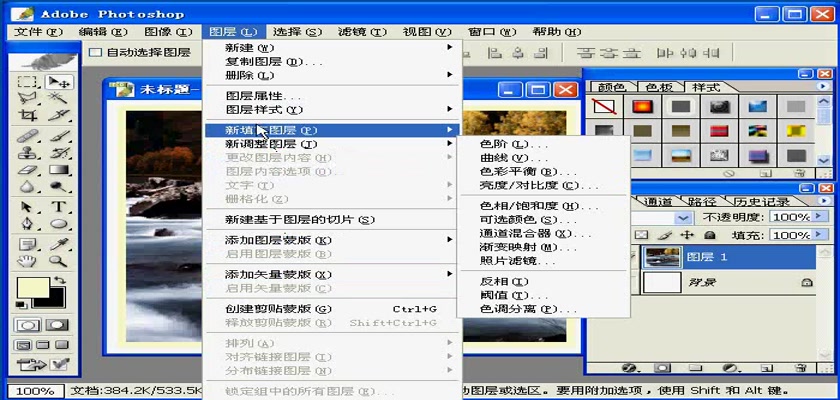Select the History Brush tool

tap(58, 153)
